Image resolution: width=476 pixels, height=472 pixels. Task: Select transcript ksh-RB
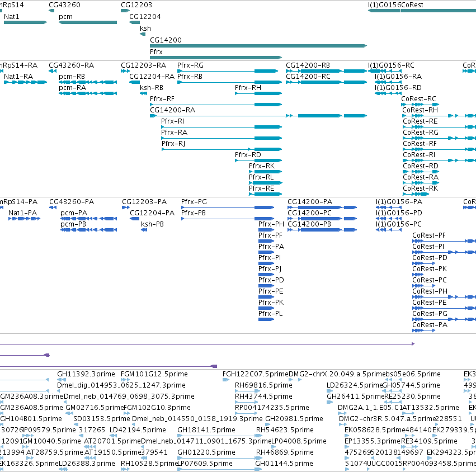click(x=144, y=93)
